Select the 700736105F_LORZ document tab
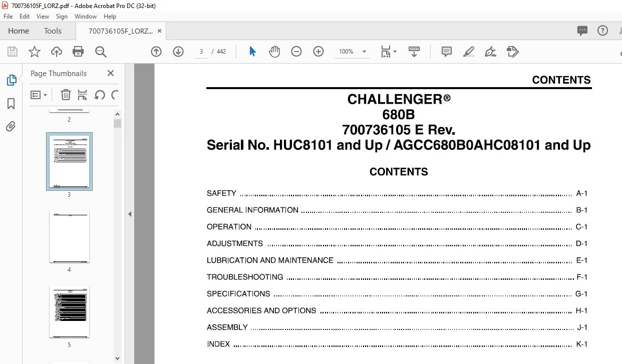The width and height of the screenshot is (622, 364). 121,31
